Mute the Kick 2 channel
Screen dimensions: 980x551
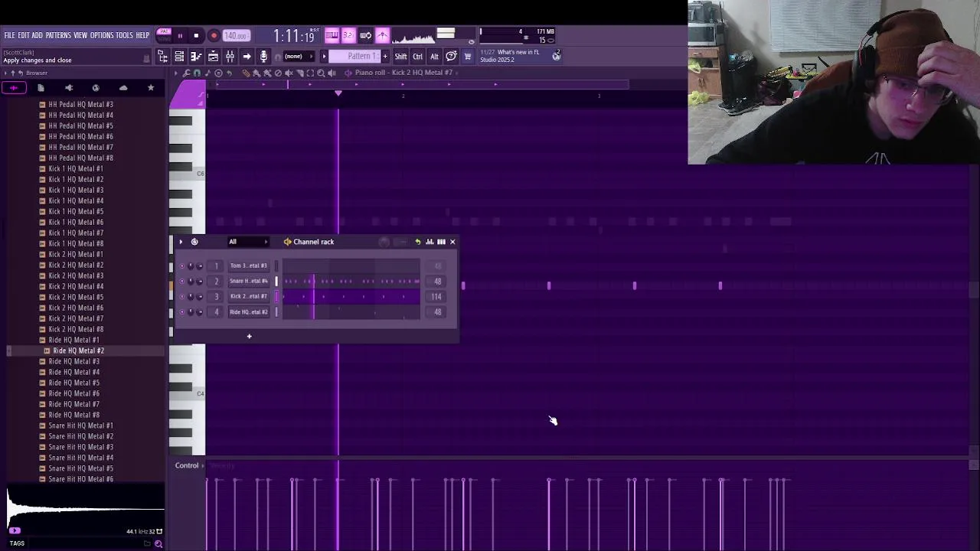point(181,297)
